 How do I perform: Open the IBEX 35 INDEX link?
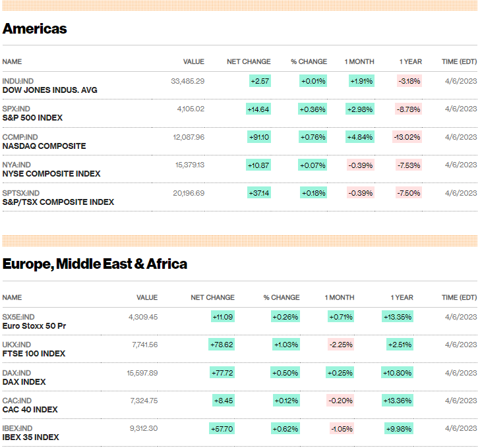coord(30,437)
